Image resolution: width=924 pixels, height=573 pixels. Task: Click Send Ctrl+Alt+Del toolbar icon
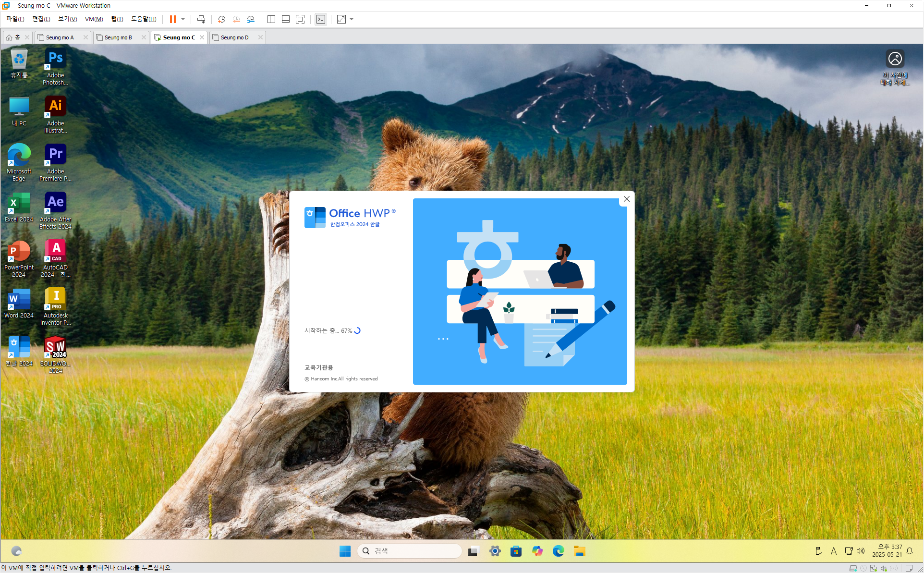coord(201,19)
